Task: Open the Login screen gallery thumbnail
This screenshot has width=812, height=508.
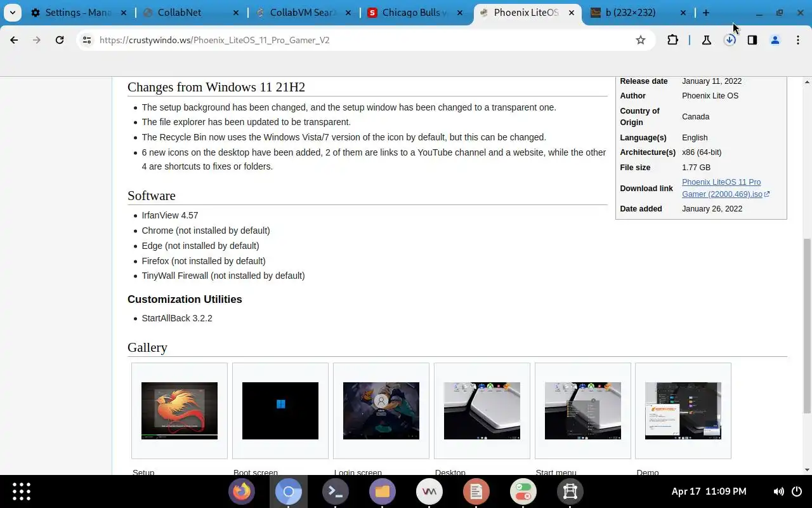Action: pos(381,411)
